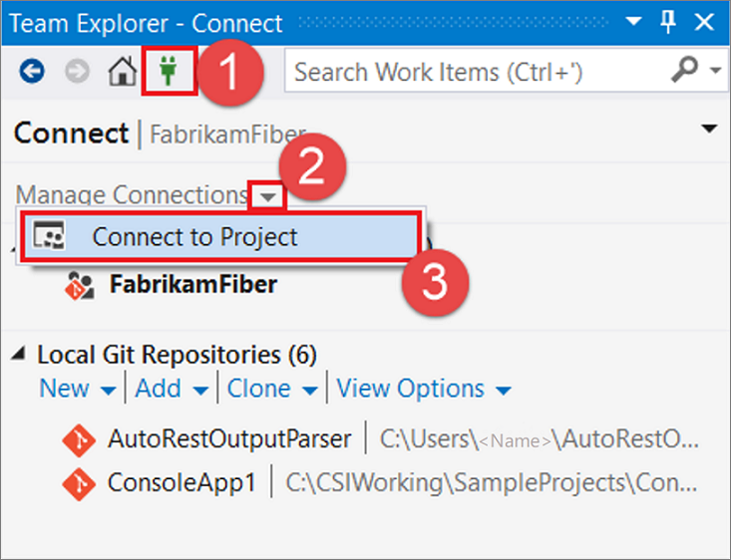Viewport: 731px width, 560px height.
Task: Collapse the Local Git Repositories section
Action: [18, 354]
